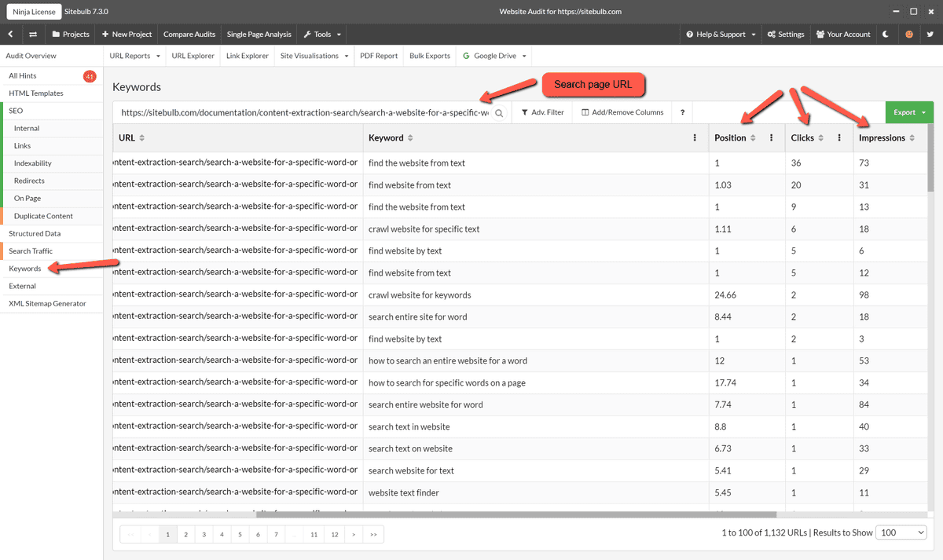Switch to Link Explorer

tap(248, 56)
